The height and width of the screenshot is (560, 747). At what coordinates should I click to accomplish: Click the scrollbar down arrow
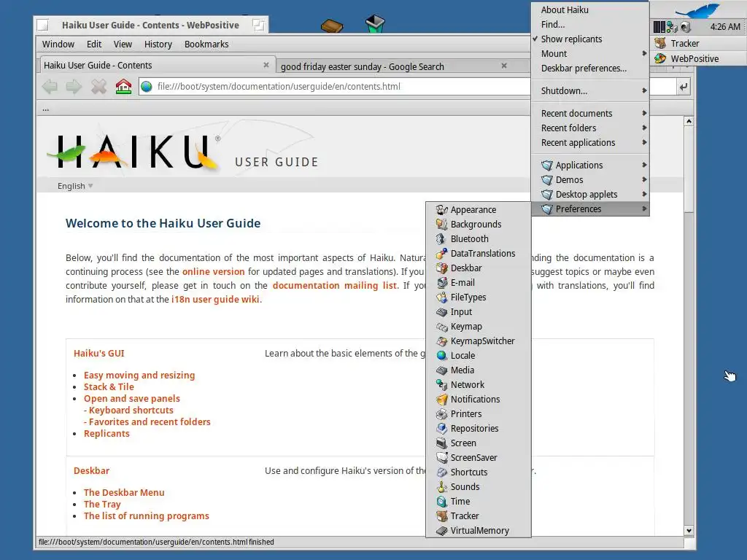click(689, 531)
